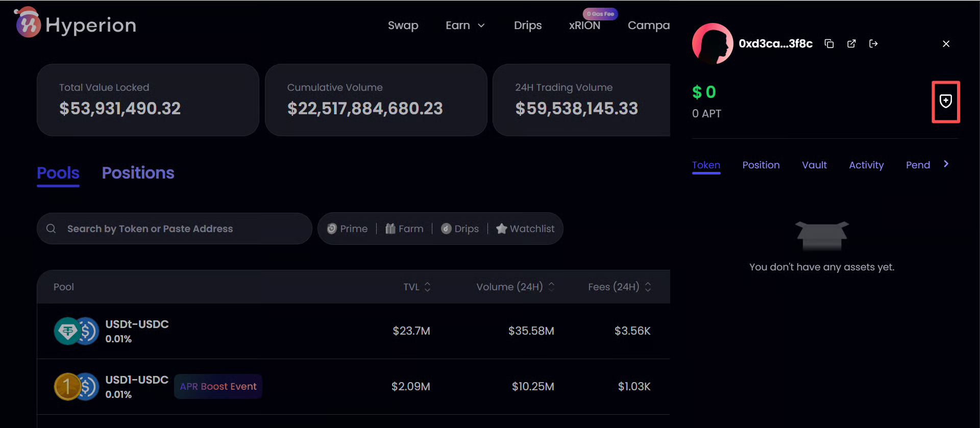The height and width of the screenshot is (428, 980).
Task: Switch to the Positions tab
Action: click(138, 173)
